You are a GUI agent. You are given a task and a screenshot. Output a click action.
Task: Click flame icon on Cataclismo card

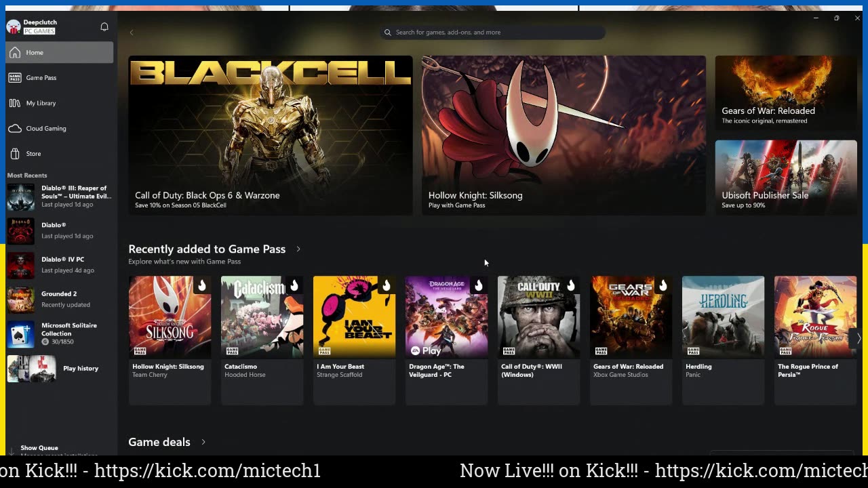click(x=294, y=286)
